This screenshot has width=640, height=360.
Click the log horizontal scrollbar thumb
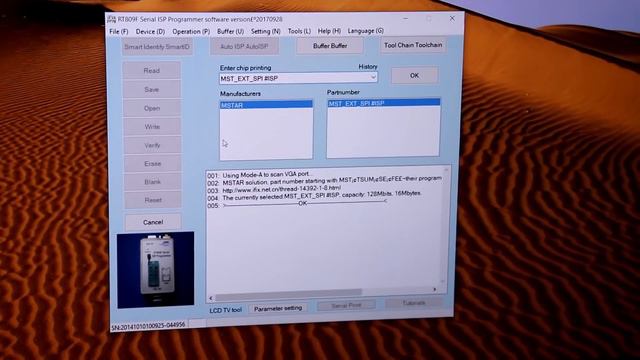(288, 293)
